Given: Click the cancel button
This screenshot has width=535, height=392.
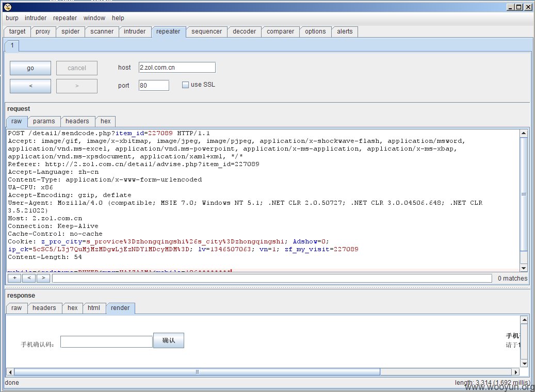Looking at the screenshot, I should coord(77,68).
